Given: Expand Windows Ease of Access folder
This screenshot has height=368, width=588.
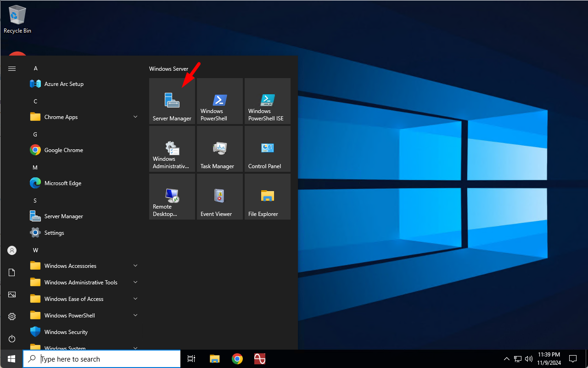Looking at the screenshot, I should click(x=84, y=299).
